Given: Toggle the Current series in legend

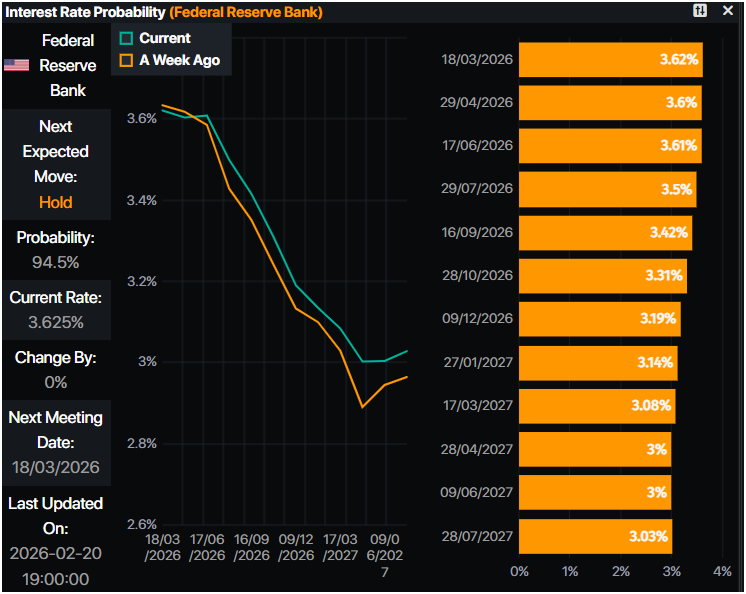Looking at the screenshot, I should 164,38.
